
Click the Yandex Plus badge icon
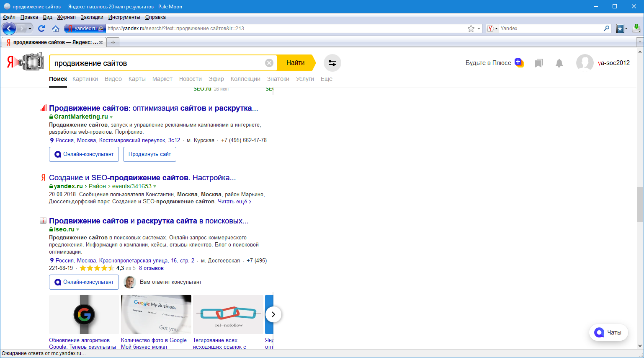[519, 62]
